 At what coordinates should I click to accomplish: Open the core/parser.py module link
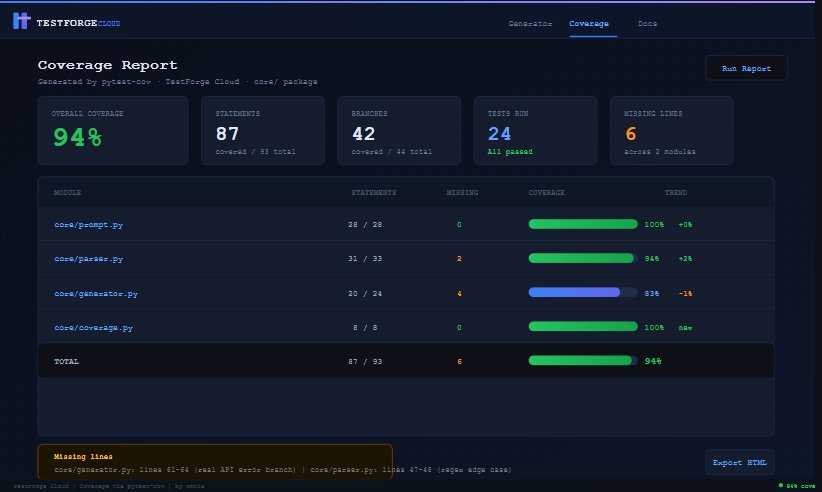pyautogui.click(x=89, y=259)
